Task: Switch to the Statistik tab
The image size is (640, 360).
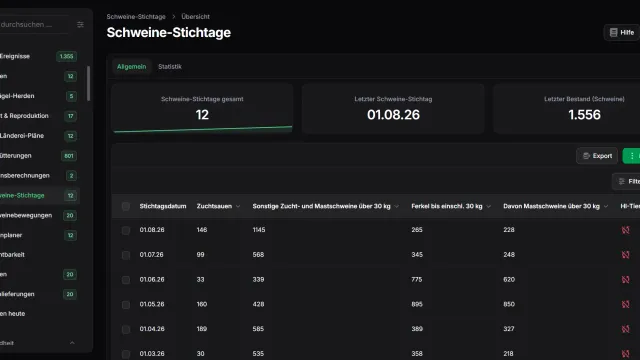Action: [x=170, y=67]
